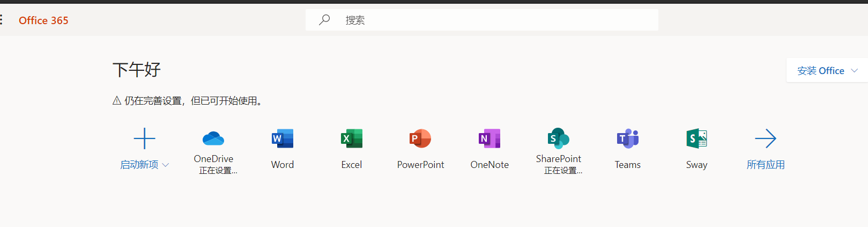Launch the Teams app icon
This screenshot has height=227, width=868.
(627, 138)
